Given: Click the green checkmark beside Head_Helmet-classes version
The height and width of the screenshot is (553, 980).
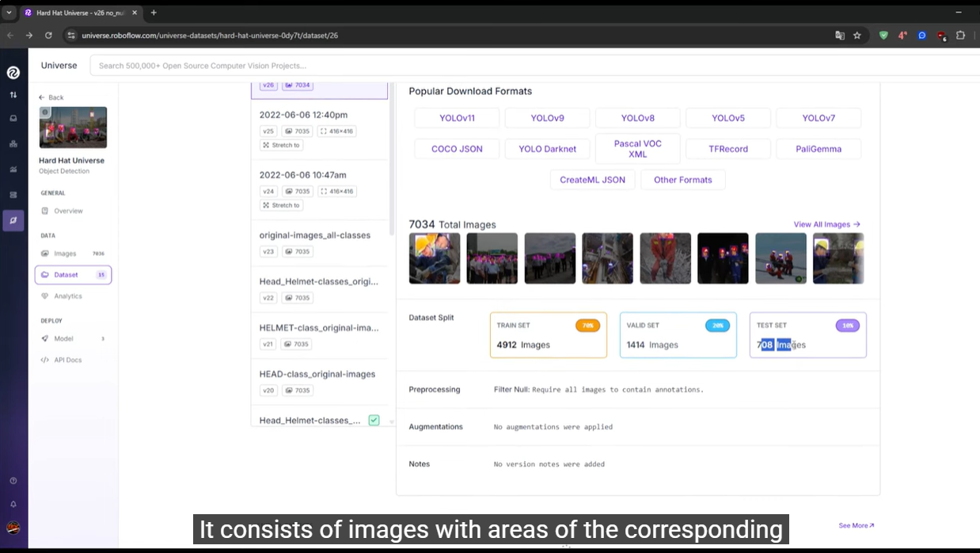Looking at the screenshot, I should 374,420.
